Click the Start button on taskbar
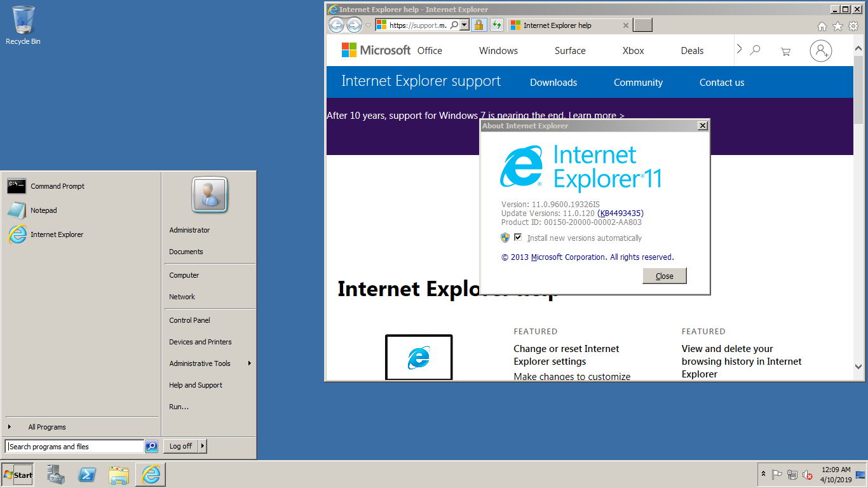868x488 pixels. point(17,475)
